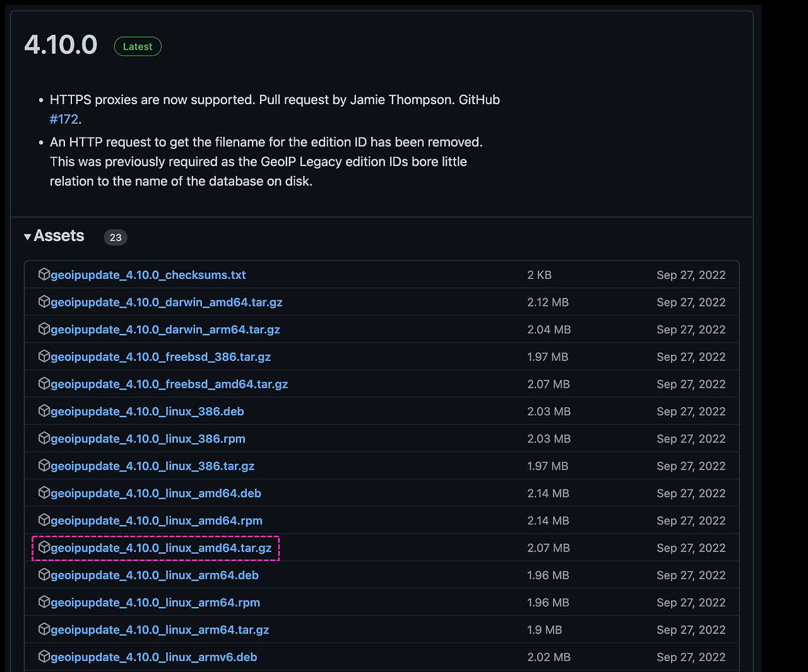Screen dimensions: 808x672
Task: Download geoipupdate_4.10.0_checksums.txt
Action: [x=148, y=275]
